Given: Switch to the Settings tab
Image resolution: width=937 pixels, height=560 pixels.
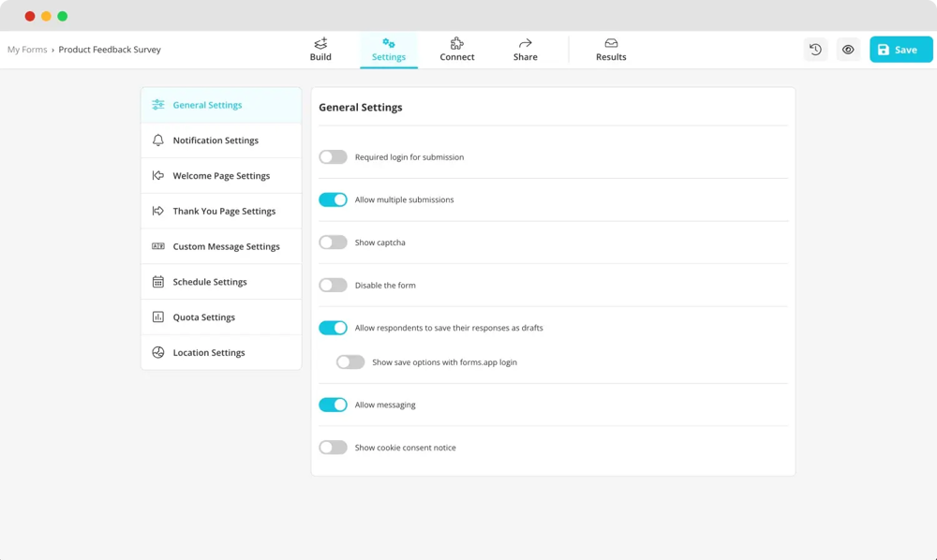Looking at the screenshot, I should [389, 49].
